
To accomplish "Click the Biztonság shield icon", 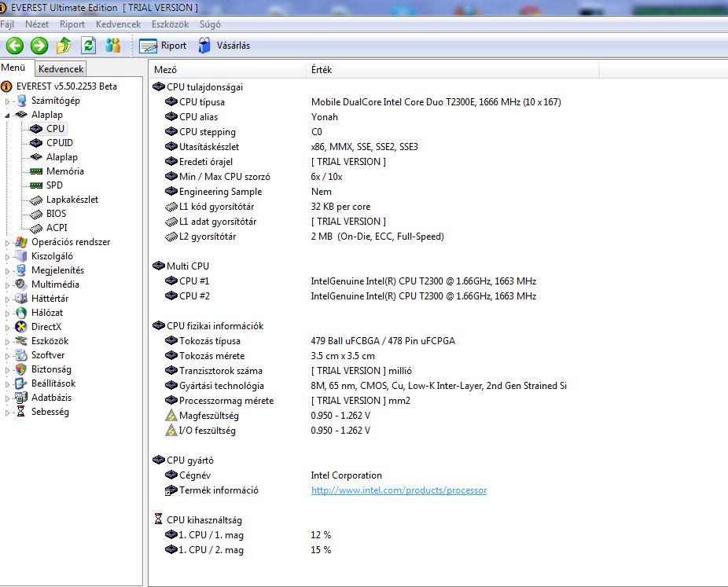I will [x=21, y=369].
